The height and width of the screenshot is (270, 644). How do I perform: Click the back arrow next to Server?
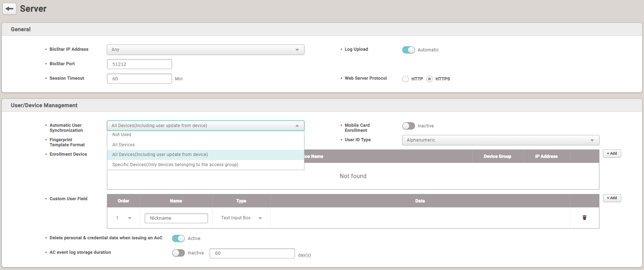coord(9,9)
